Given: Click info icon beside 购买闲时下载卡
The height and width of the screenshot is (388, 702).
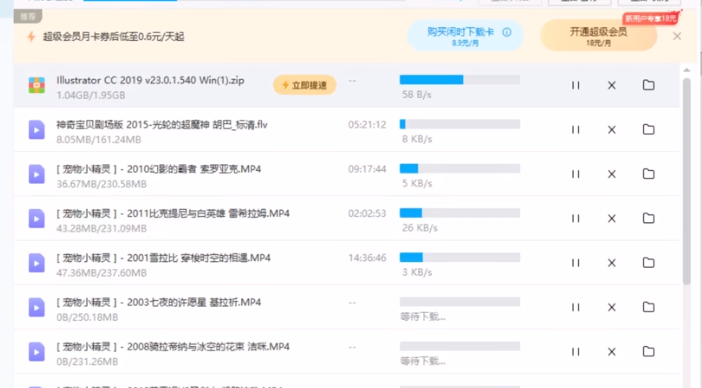Looking at the screenshot, I should pyautogui.click(x=507, y=32).
